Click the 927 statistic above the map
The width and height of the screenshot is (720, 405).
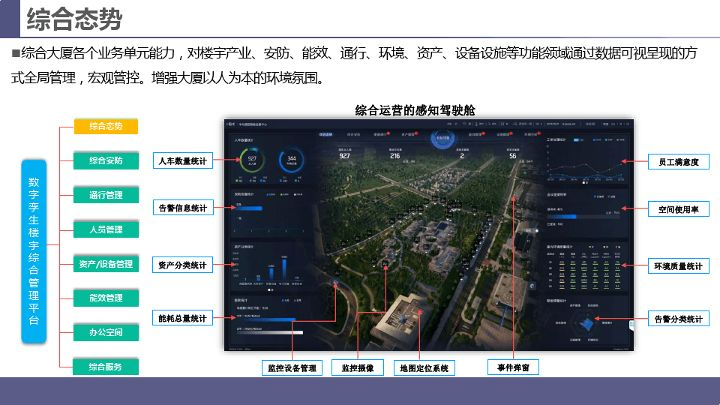[345, 156]
